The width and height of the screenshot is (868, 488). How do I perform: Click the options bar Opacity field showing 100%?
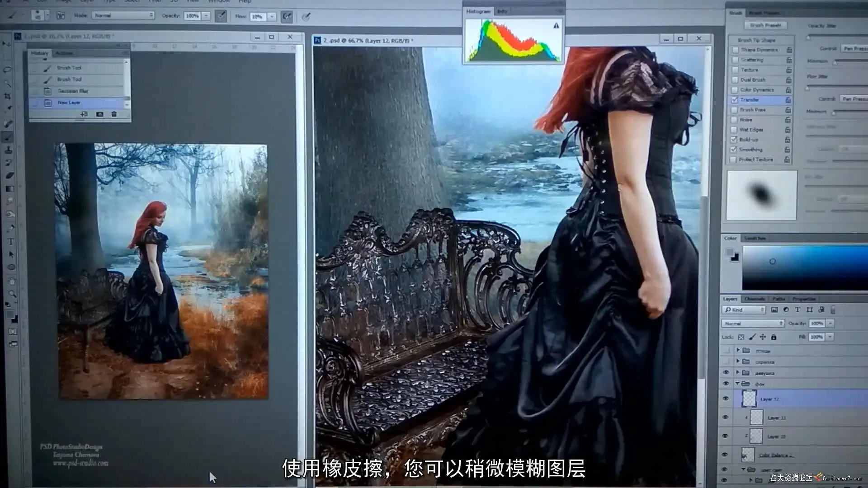pyautogui.click(x=192, y=16)
